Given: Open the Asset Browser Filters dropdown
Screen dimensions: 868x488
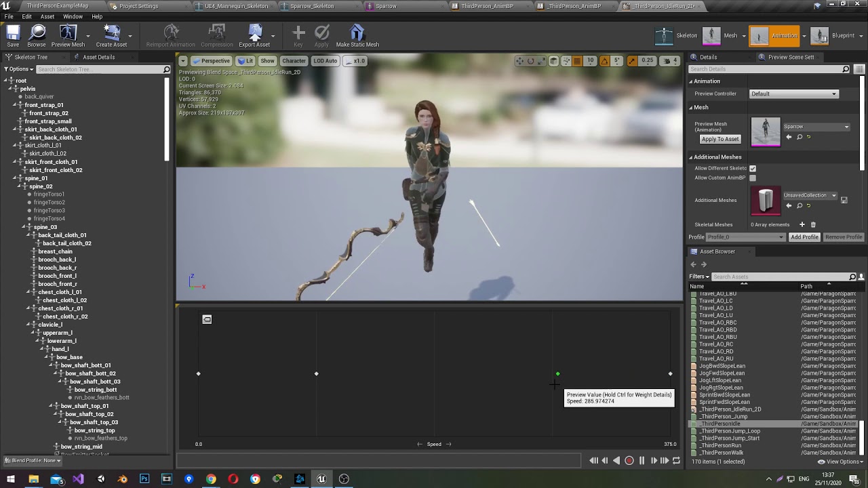Looking at the screenshot, I should point(699,277).
